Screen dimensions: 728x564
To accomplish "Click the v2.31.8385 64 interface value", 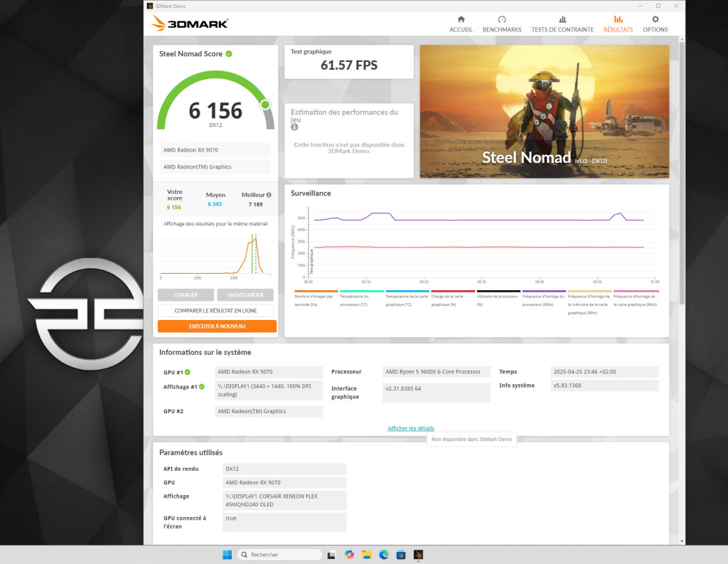I will 437,393.
